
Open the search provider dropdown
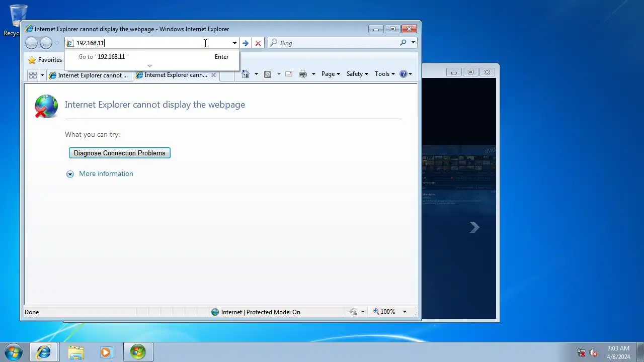pos(413,43)
